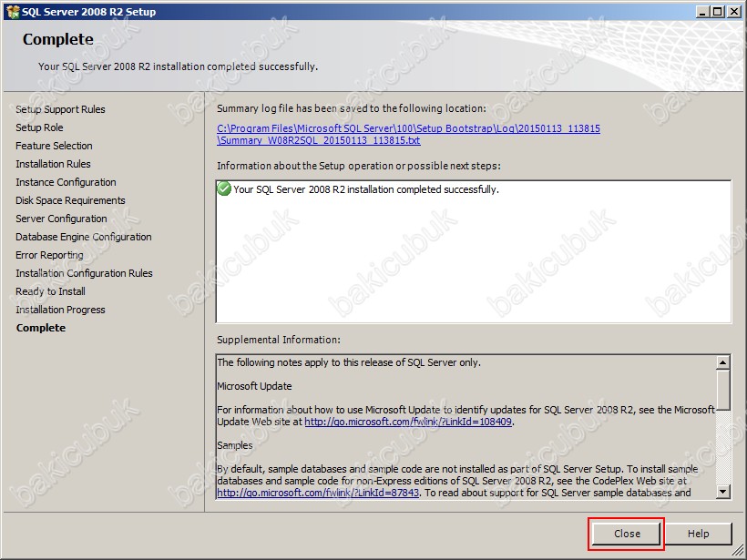
Task: Select the Setup Support Rules step
Action: (x=60, y=109)
